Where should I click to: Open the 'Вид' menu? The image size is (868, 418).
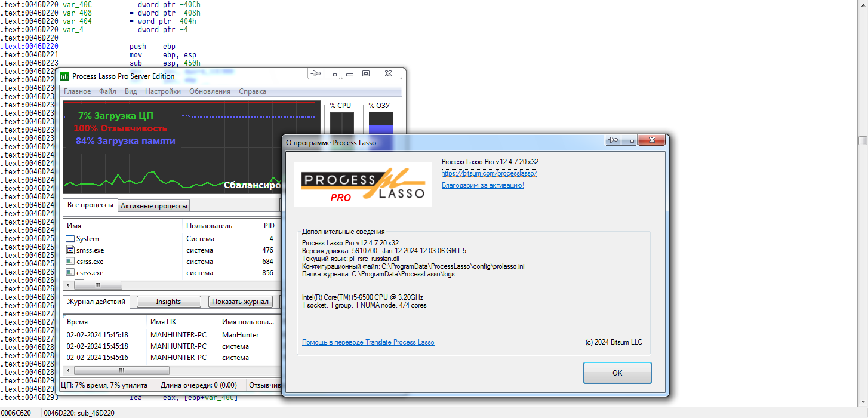pos(131,91)
